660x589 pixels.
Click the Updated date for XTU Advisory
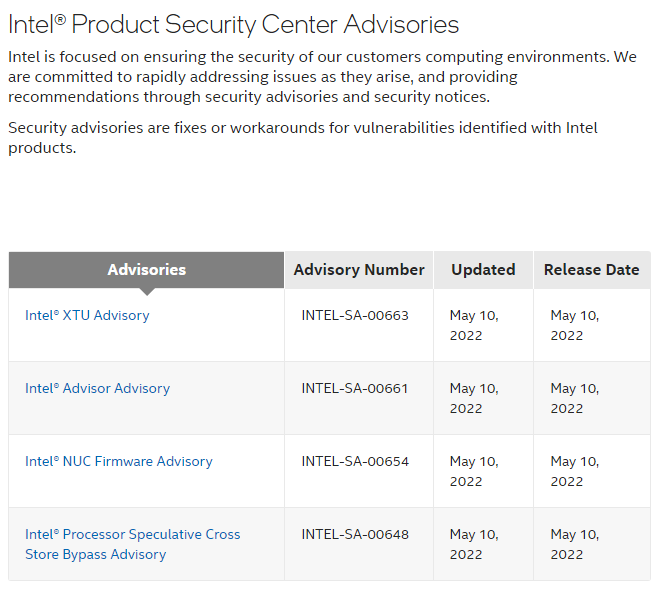pyautogui.click(x=473, y=325)
